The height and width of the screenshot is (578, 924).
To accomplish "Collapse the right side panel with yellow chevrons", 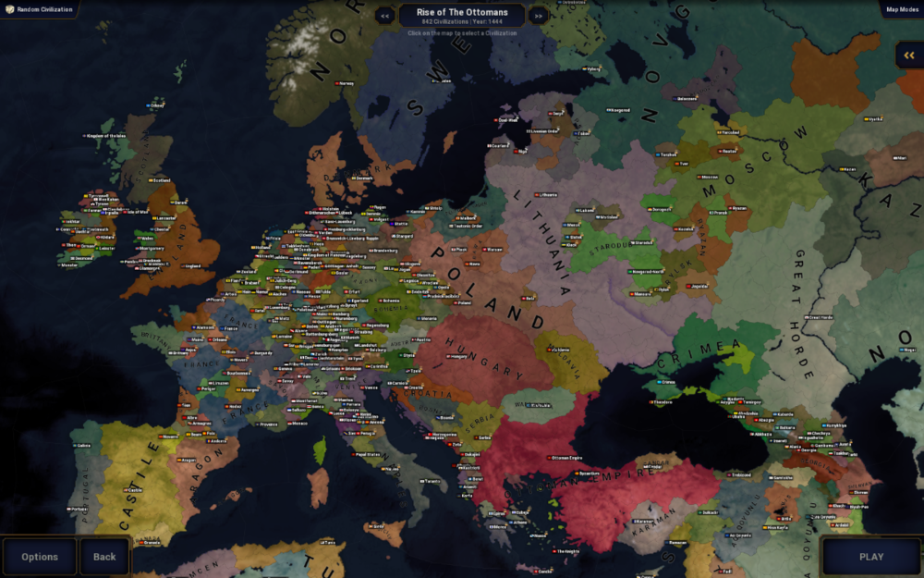I will tap(909, 55).
